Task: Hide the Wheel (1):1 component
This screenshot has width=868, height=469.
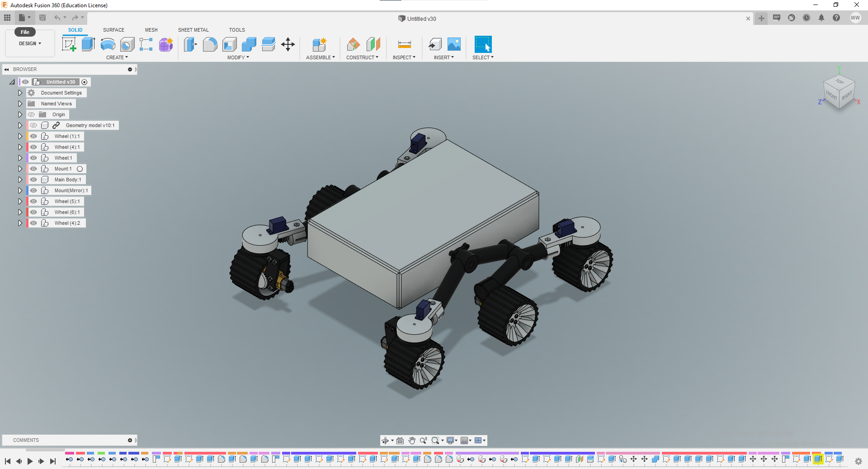Action: pos(33,136)
